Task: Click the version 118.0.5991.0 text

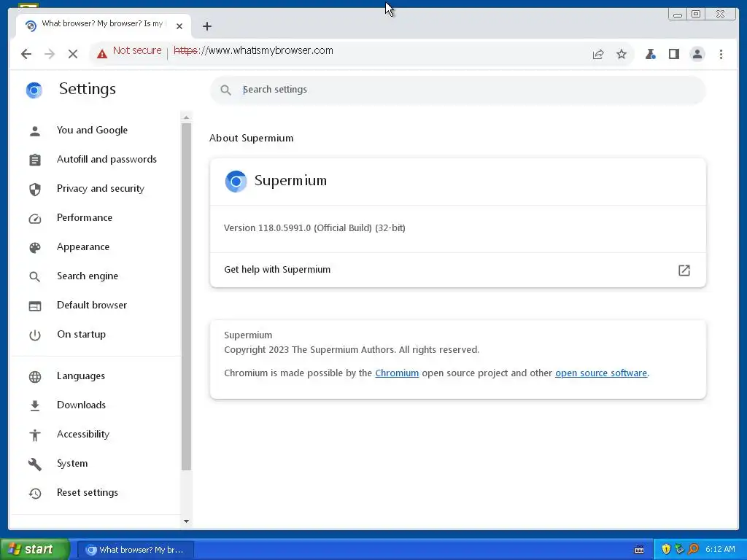Action: 314,228
